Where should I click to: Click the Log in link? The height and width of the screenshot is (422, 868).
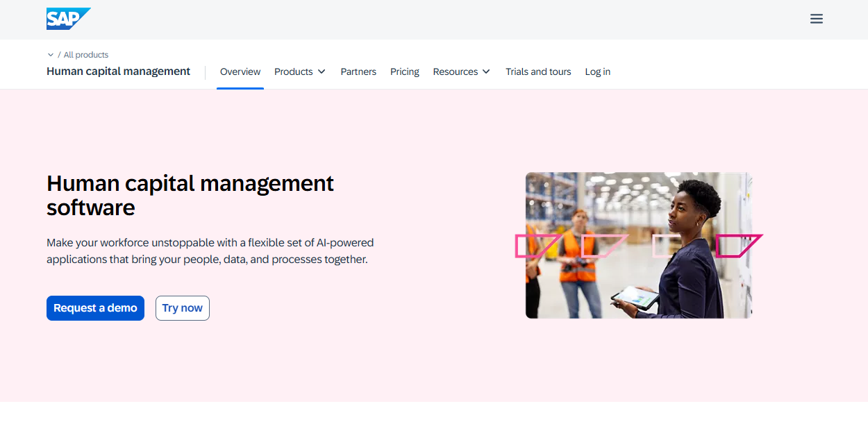click(597, 71)
